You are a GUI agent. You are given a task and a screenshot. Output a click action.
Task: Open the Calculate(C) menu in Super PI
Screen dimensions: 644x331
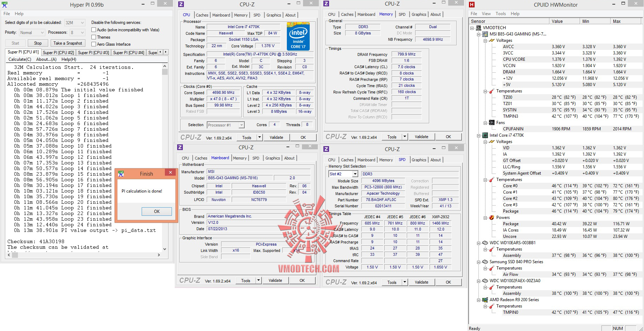point(20,59)
